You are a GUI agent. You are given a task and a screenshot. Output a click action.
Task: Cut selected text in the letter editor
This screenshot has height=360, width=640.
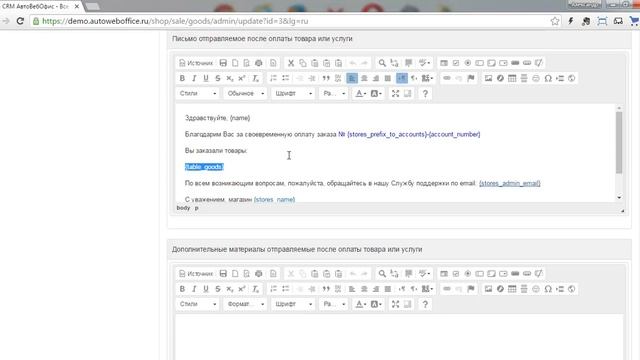pyautogui.click(x=291, y=63)
